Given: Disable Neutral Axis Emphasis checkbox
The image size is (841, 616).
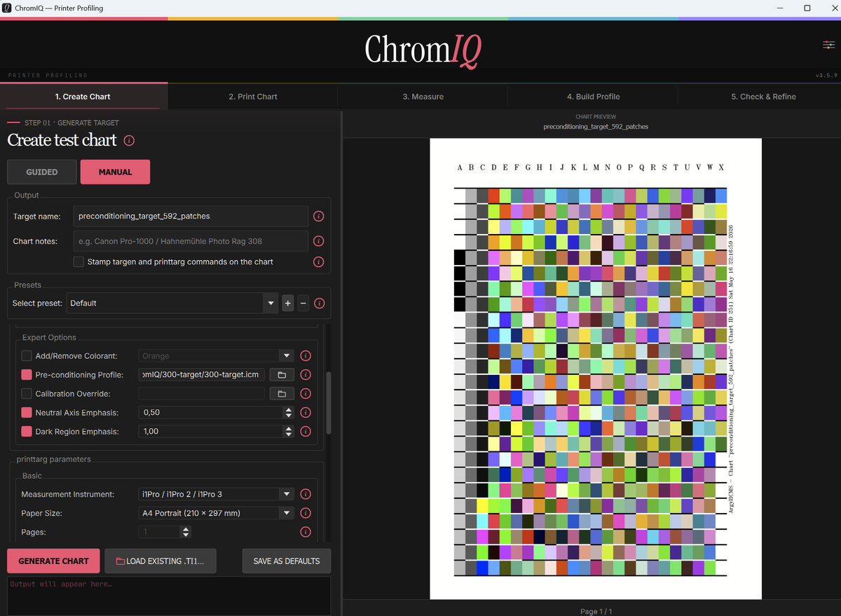Looking at the screenshot, I should point(27,412).
